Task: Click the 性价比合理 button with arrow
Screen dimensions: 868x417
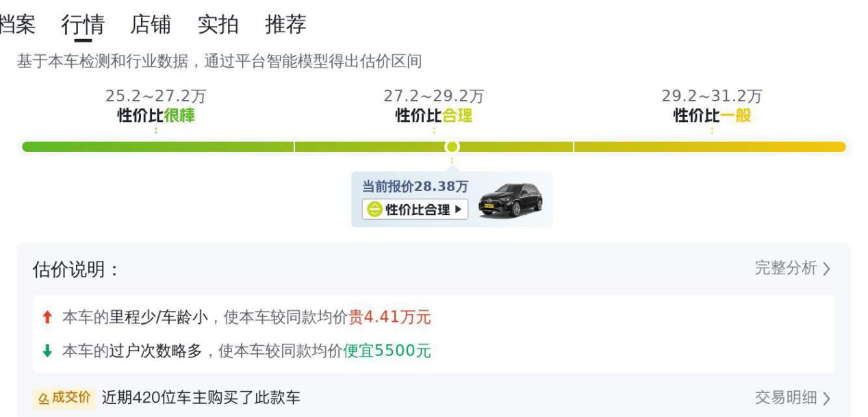Action: pyautogui.click(x=415, y=210)
